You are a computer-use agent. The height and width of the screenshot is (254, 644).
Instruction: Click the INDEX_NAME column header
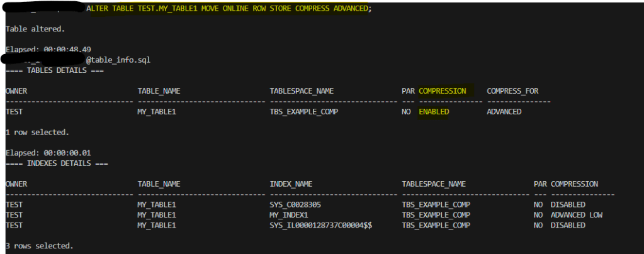(x=291, y=184)
